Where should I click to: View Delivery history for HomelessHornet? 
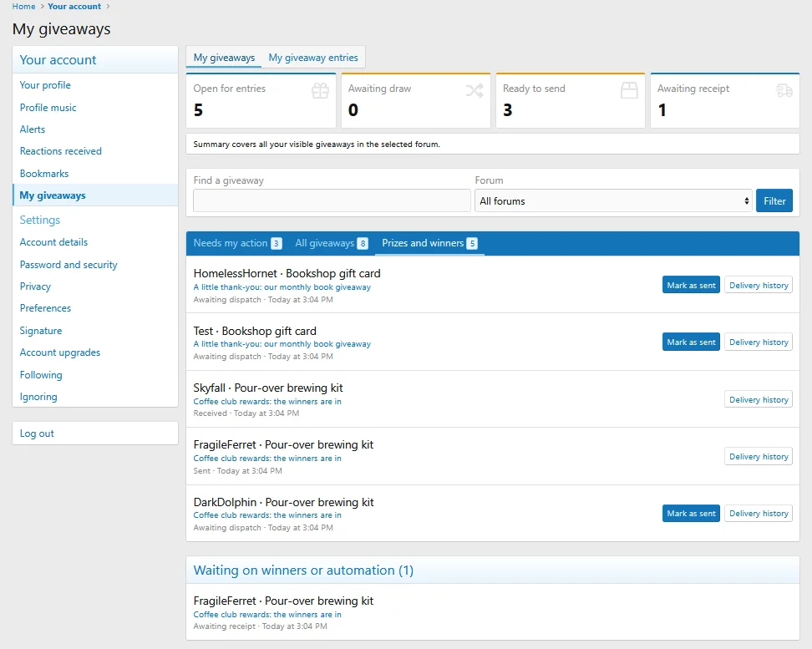tap(759, 286)
